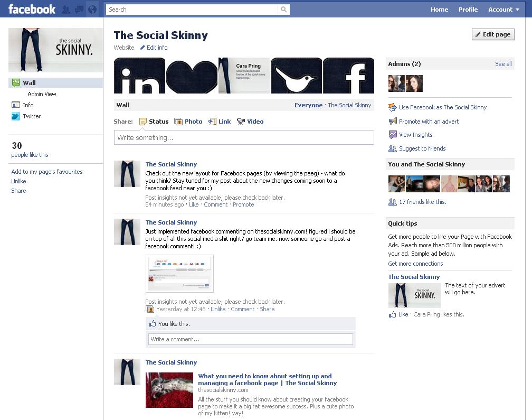Viewport: 532px width, 420px height.
Task: Open the commenting screenshot thumbnail in post
Action: [x=179, y=273]
